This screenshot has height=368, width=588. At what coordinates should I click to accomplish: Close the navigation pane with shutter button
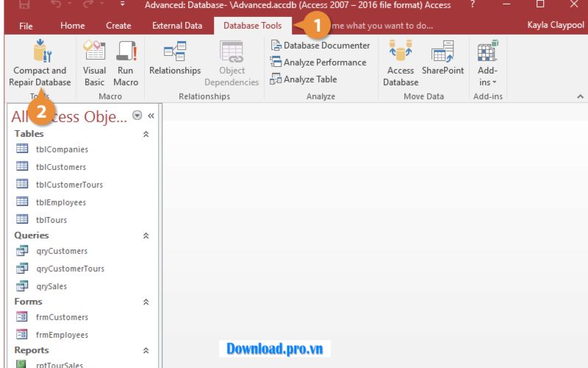151,116
